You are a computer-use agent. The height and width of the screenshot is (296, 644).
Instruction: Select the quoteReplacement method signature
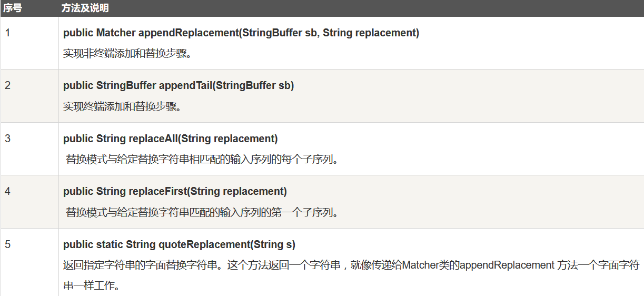tap(180, 244)
